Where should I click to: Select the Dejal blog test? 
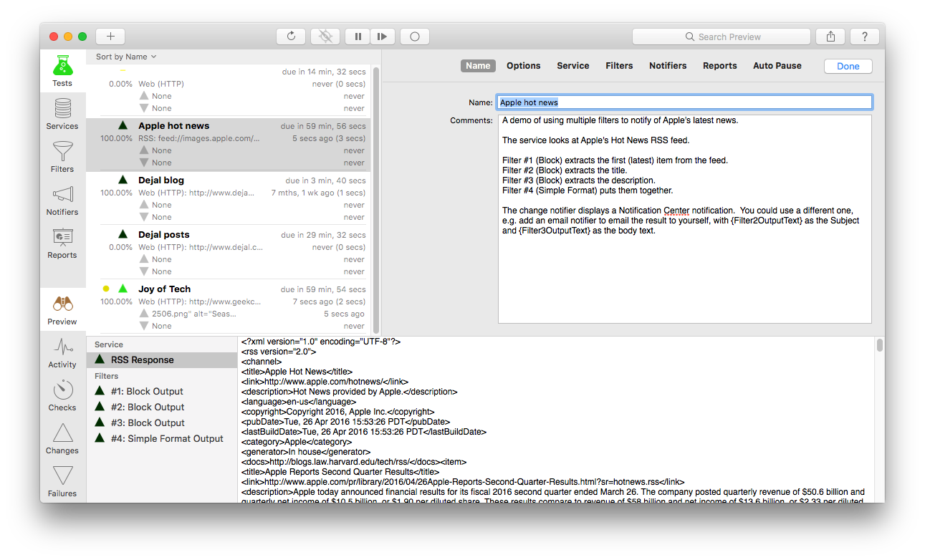tap(229, 198)
